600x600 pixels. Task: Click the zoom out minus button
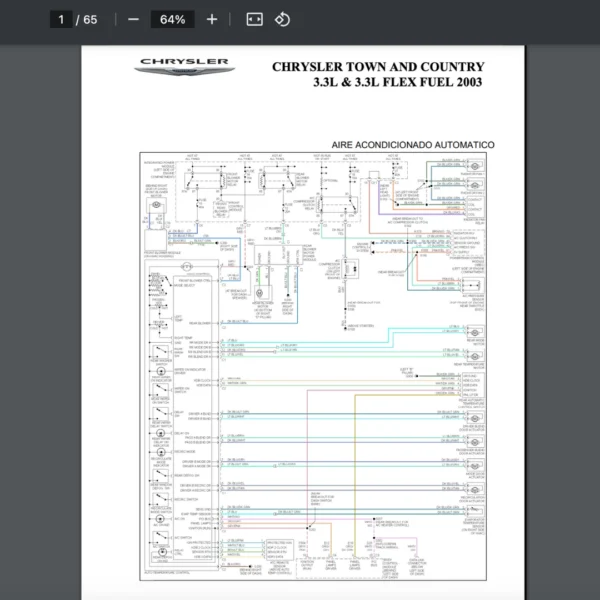(x=133, y=19)
